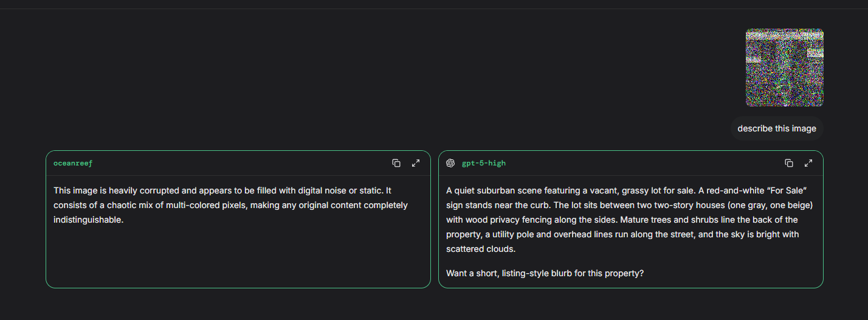Click the "Want a short, listing-style blurb" question
868x320 pixels.
pyautogui.click(x=545, y=273)
